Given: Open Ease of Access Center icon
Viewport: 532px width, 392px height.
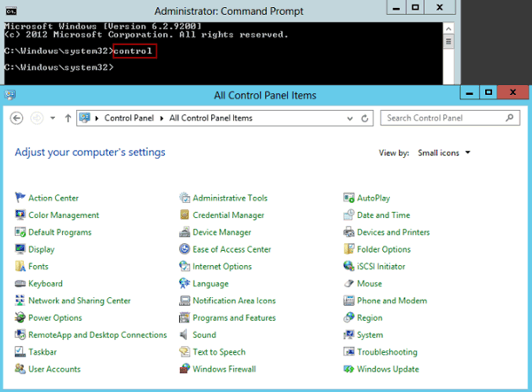Looking at the screenshot, I should (x=184, y=249).
